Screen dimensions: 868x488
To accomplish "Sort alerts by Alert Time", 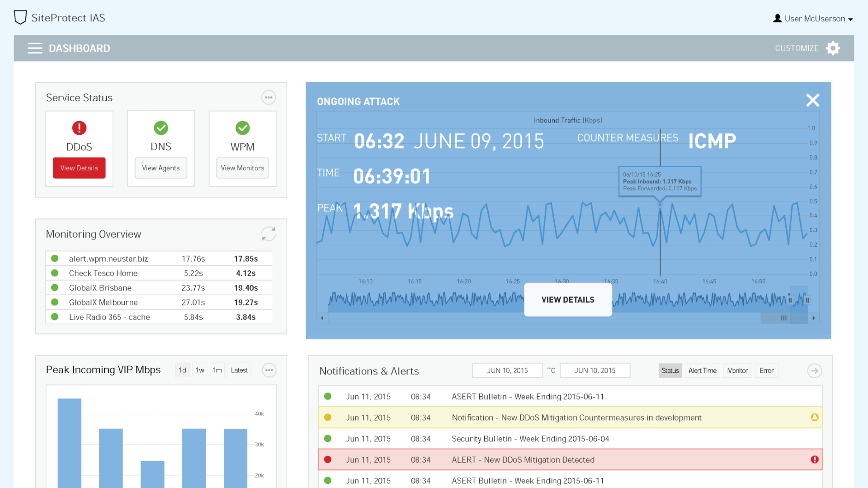I will pyautogui.click(x=702, y=371).
